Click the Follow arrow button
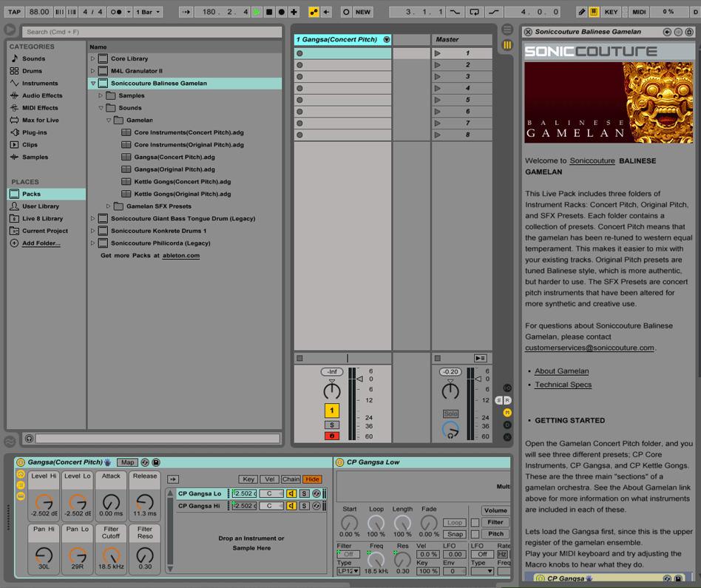 [x=186, y=12]
